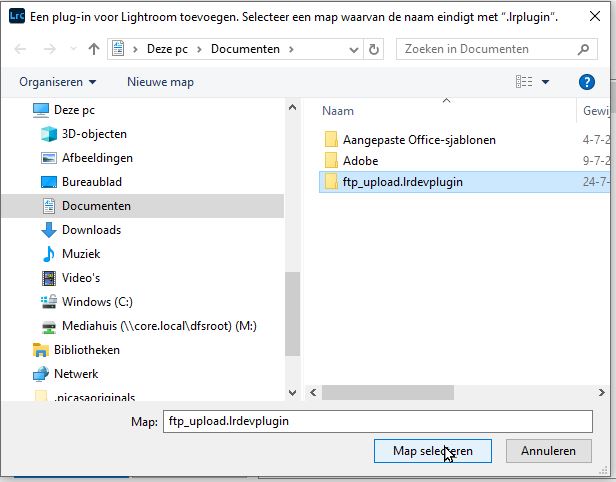
Task: Expand the address bar history dropdown
Action: point(351,49)
